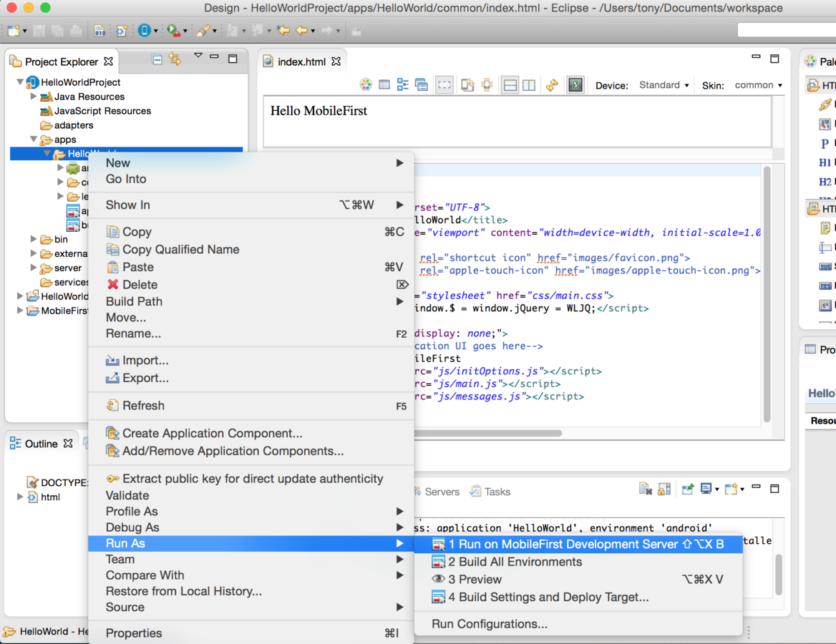Open the Device Standard dropdown

(x=664, y=84)
